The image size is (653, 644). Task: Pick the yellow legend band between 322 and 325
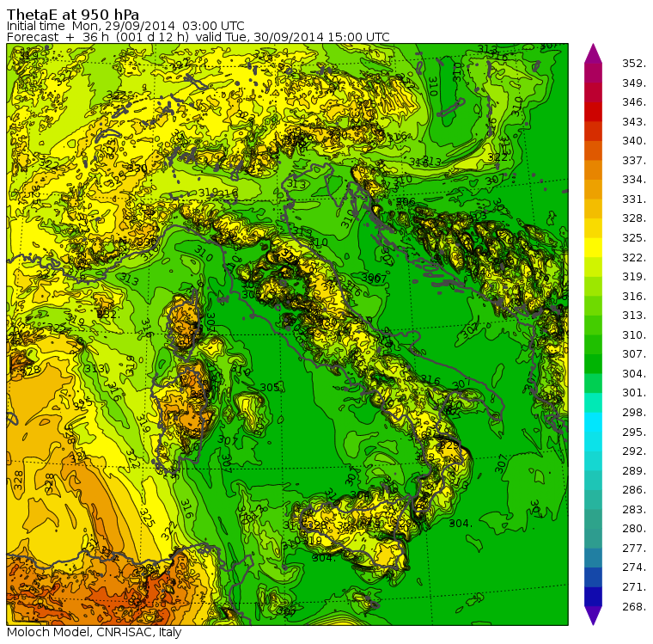click(593, 248)
